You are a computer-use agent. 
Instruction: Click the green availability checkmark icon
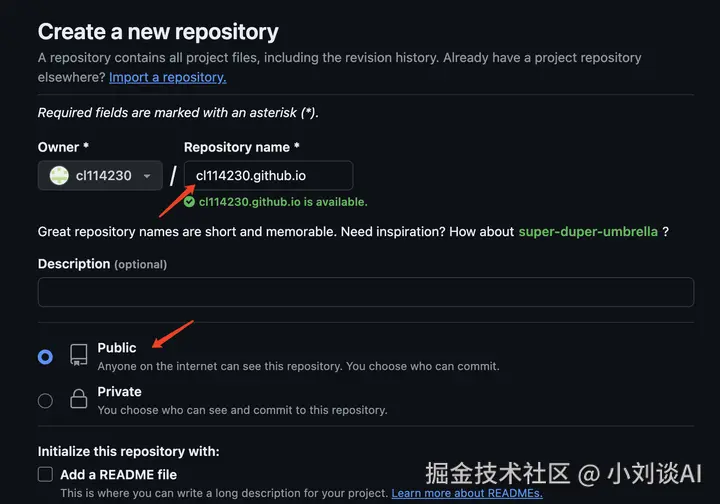[189, 202]
